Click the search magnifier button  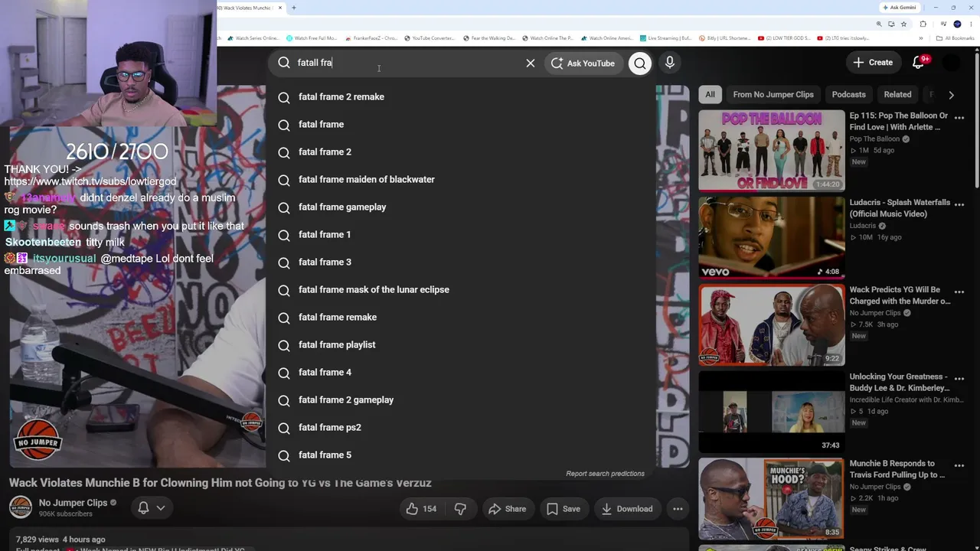pyautogui.click(x=640, y=63)
